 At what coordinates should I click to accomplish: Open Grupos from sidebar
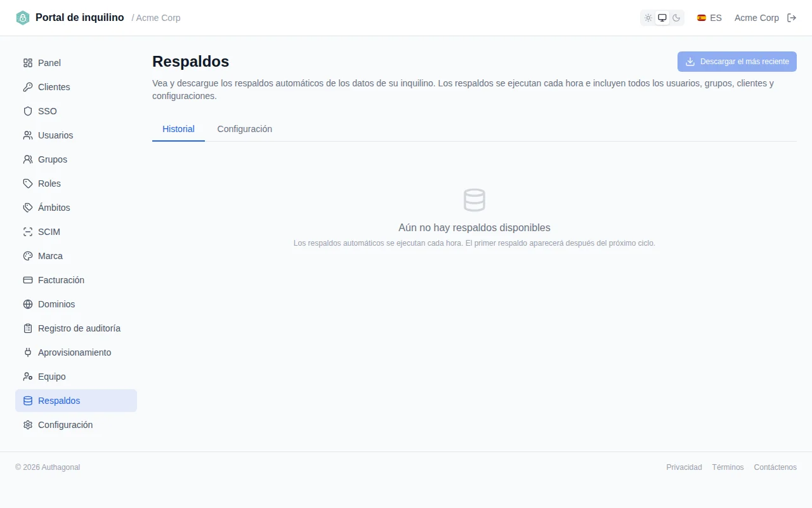(x=76, y=159)
